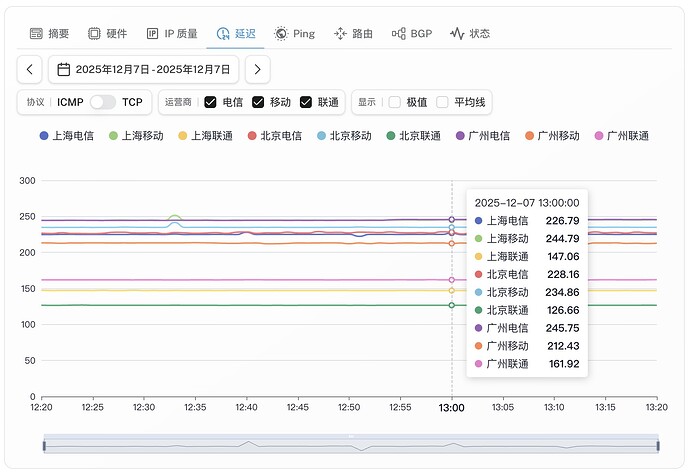690x474 pixels.
Task: Click the calendar icon in date picker
Action: tap(64, 70)
